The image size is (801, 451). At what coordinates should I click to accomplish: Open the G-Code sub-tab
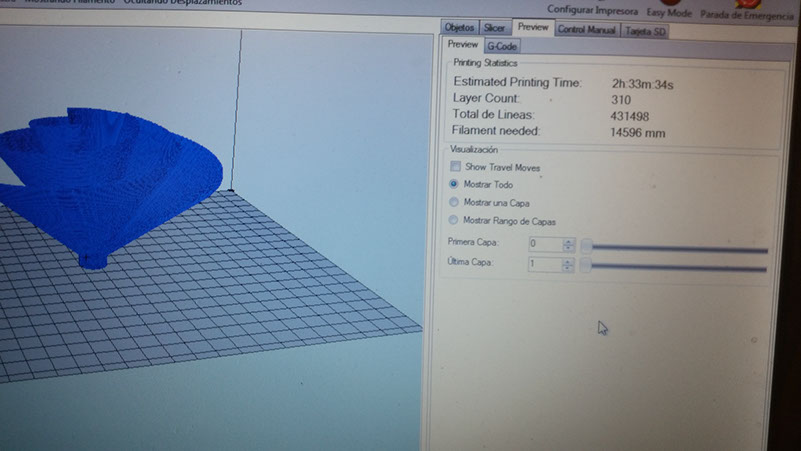[x=502, y=46]
